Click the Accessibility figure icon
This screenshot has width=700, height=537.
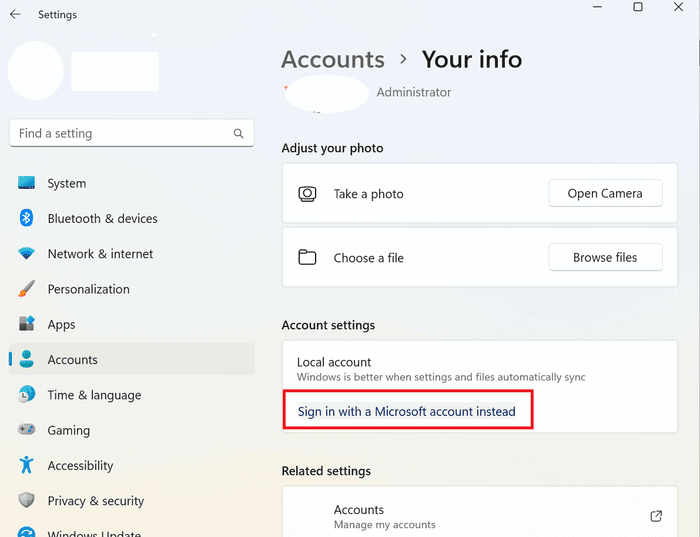26,465
